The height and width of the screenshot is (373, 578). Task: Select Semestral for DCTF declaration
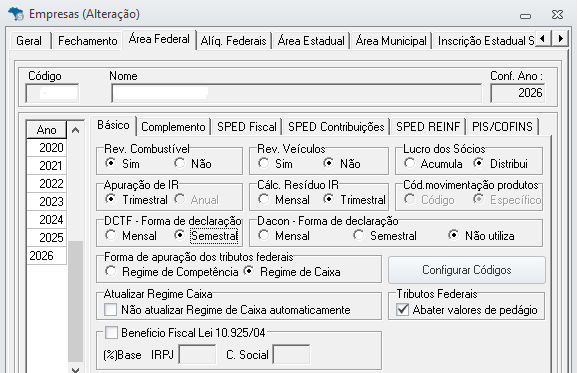pos(206,236)
